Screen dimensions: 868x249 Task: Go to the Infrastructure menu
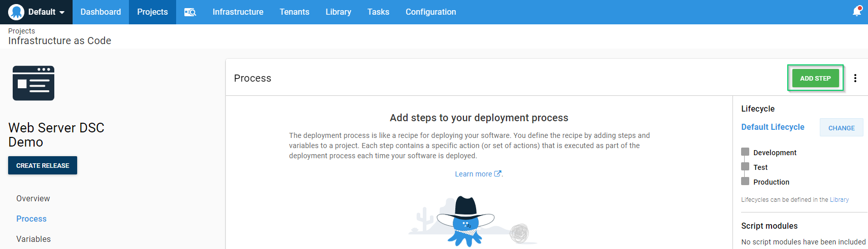coord(238,12)
